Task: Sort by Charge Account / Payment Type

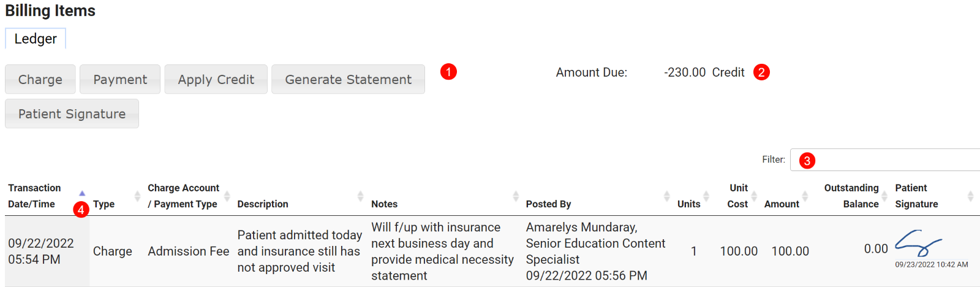Action: 227,196
